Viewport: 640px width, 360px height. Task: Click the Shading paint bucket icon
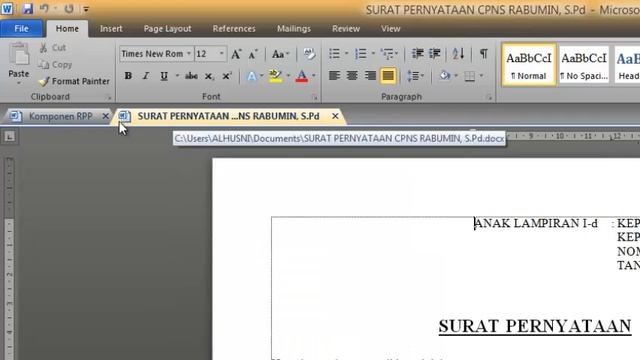coord(445,76)
